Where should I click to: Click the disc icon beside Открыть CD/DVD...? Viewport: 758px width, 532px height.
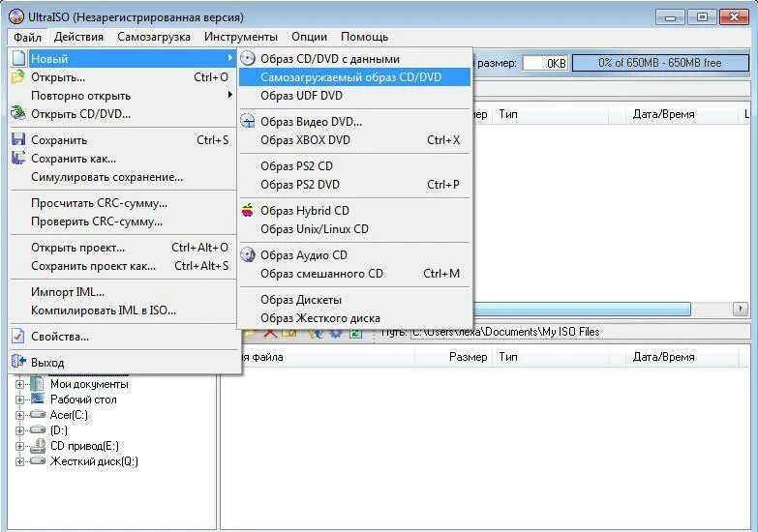[17, 113]
